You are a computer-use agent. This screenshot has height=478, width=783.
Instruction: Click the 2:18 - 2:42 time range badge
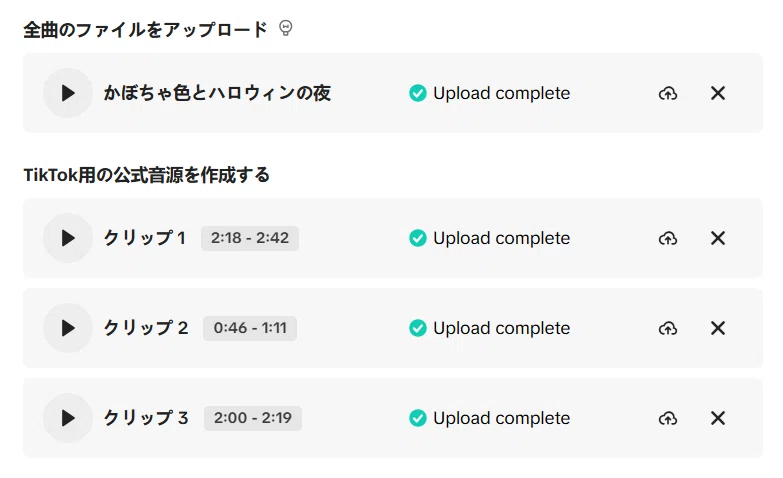click(x=250, y=238)
